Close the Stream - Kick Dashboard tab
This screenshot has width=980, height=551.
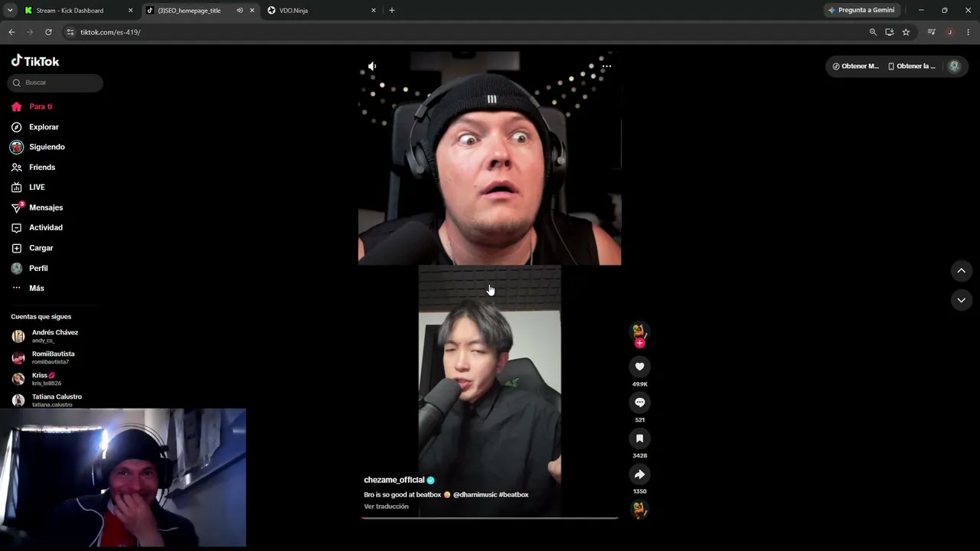point(130,11)
